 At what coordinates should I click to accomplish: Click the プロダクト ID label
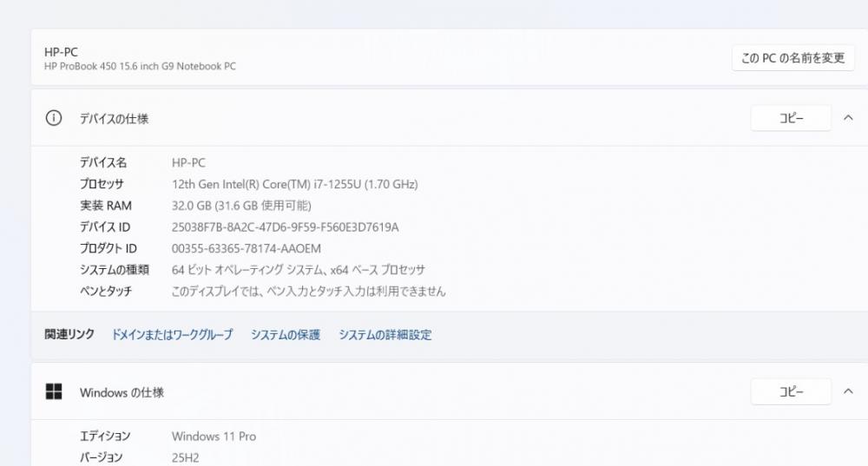[x=108, y=248]
